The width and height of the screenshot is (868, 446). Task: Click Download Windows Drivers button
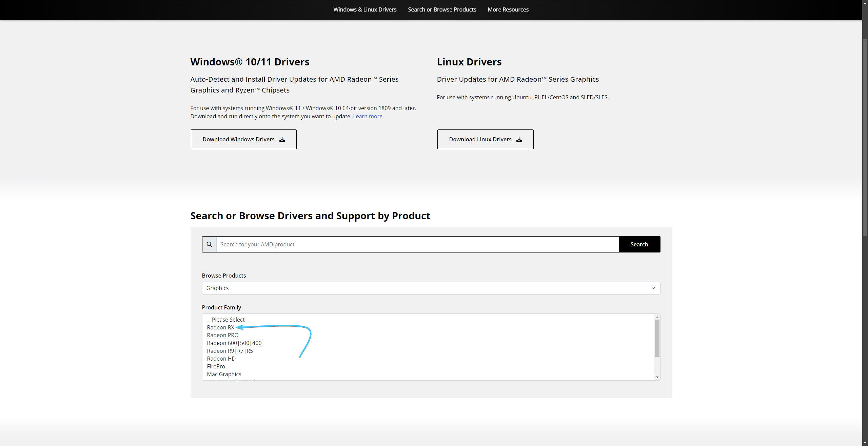(x=243, y=139)
